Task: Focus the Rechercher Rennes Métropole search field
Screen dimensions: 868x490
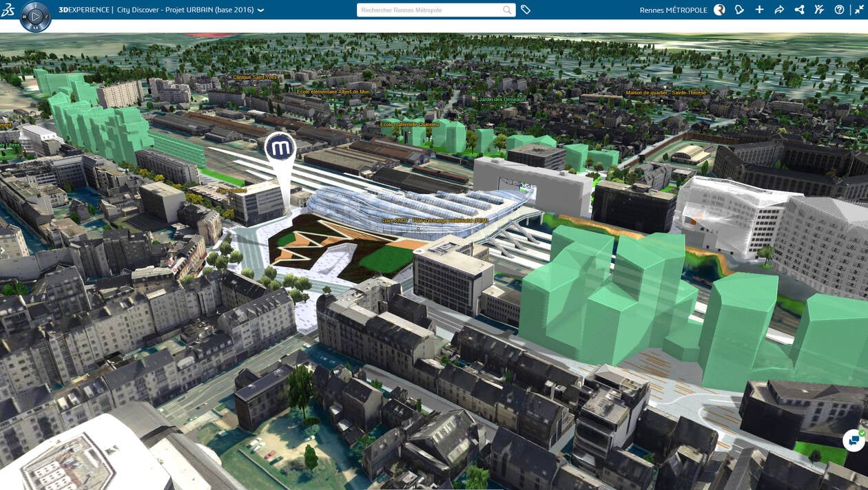Action: (x=429, y=10)
